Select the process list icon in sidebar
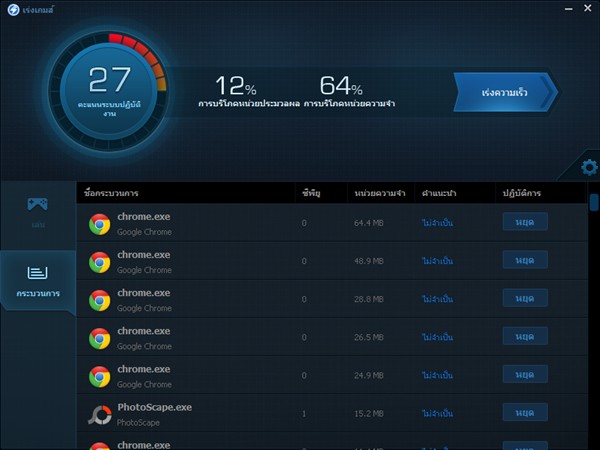Screen dimensions: 600x450 click(38, 273)
